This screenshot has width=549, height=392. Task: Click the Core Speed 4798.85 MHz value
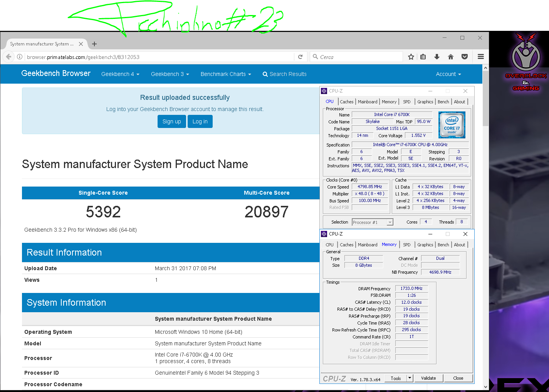pos(370,187)
